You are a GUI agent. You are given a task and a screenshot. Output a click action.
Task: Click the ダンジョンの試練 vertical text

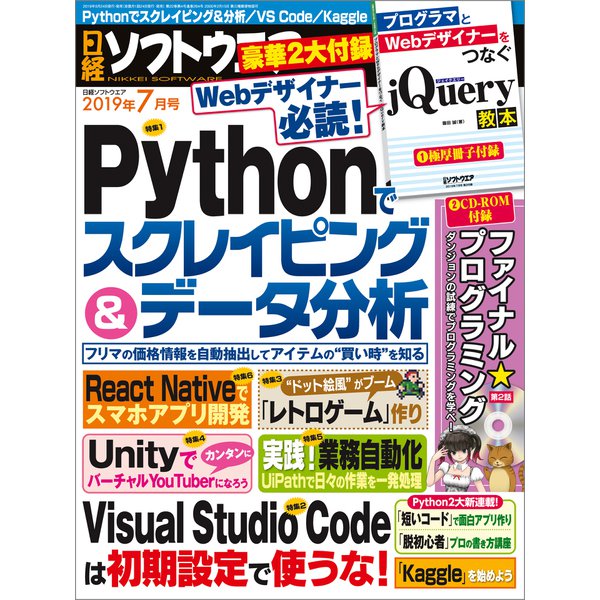pos(452,332)
